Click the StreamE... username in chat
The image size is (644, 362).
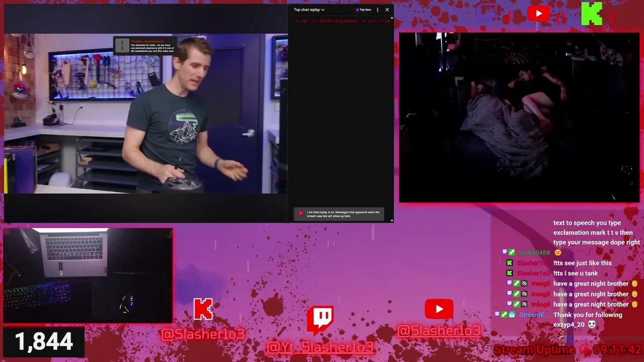point(534,315)
